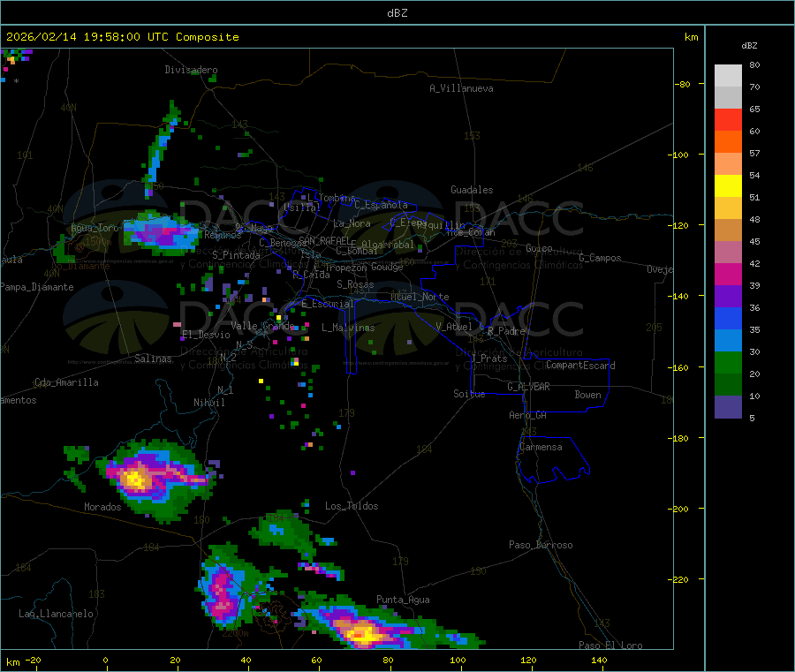Click the Guico location label
The image size is (795, 672).
[539, 248]
